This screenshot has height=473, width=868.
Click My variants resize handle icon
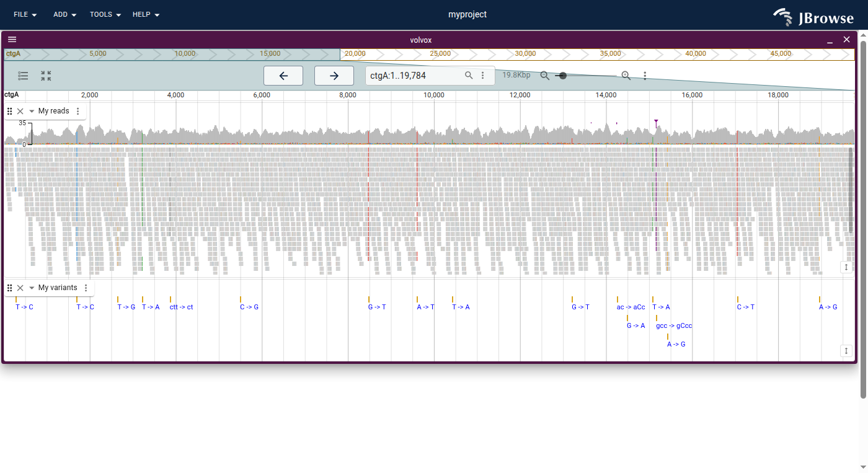tap(846, 351)
